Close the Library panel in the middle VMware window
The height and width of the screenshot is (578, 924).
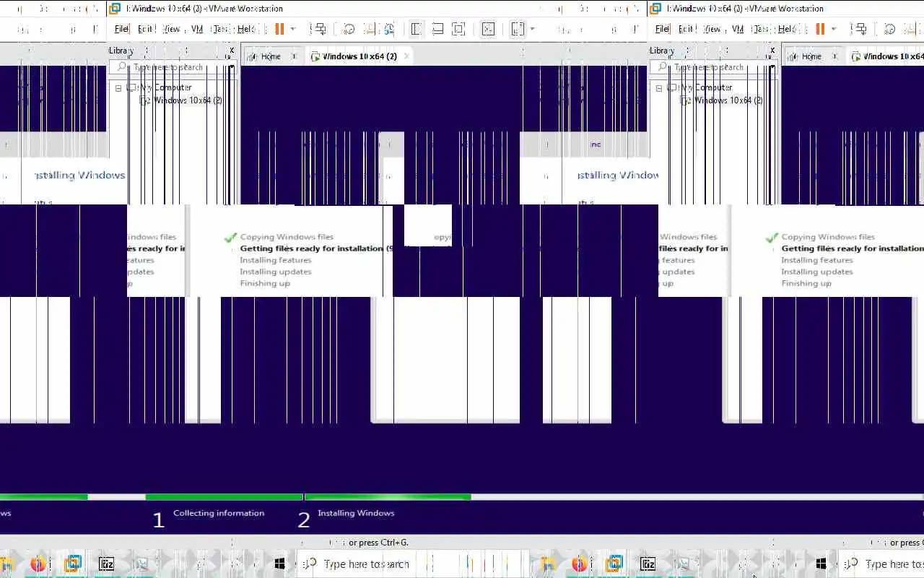232,51
